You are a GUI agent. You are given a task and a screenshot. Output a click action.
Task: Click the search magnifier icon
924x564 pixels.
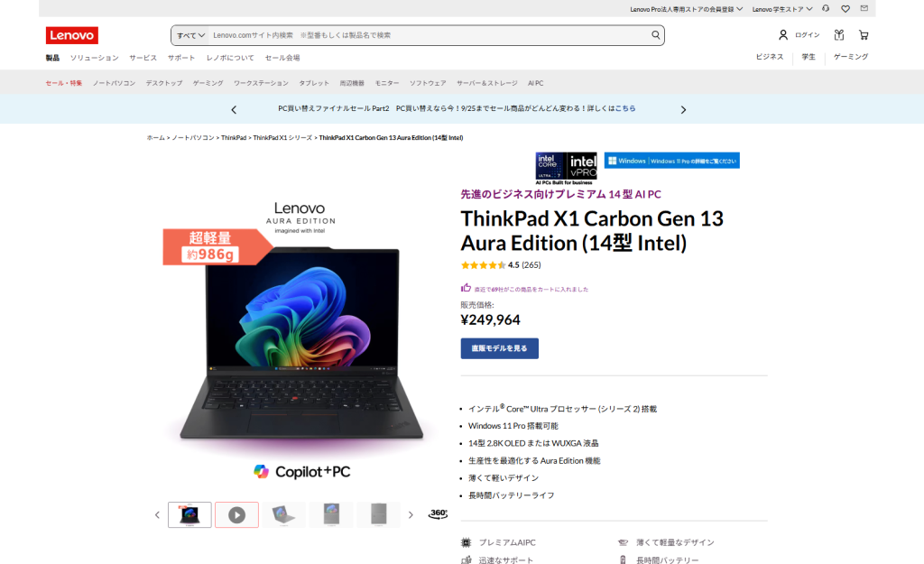point(655,35)
